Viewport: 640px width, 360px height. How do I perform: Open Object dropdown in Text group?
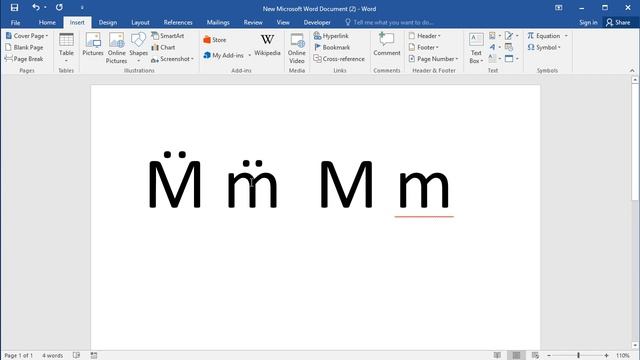[x=511, y=59]
